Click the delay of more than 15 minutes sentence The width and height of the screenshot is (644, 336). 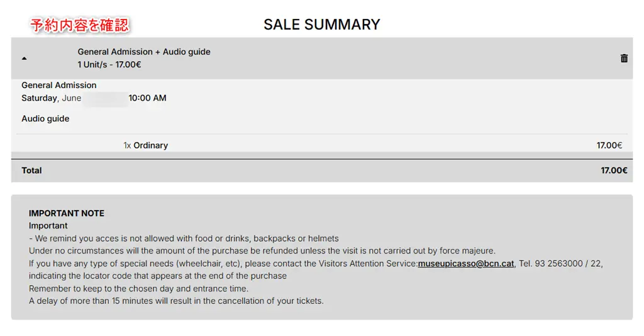tap(176, 301)
